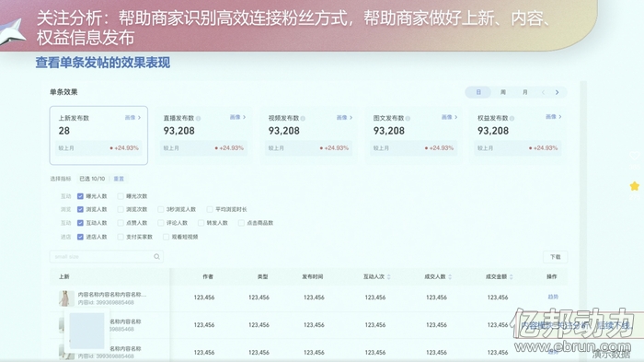Check the 评论人数 checkbox

161,223
